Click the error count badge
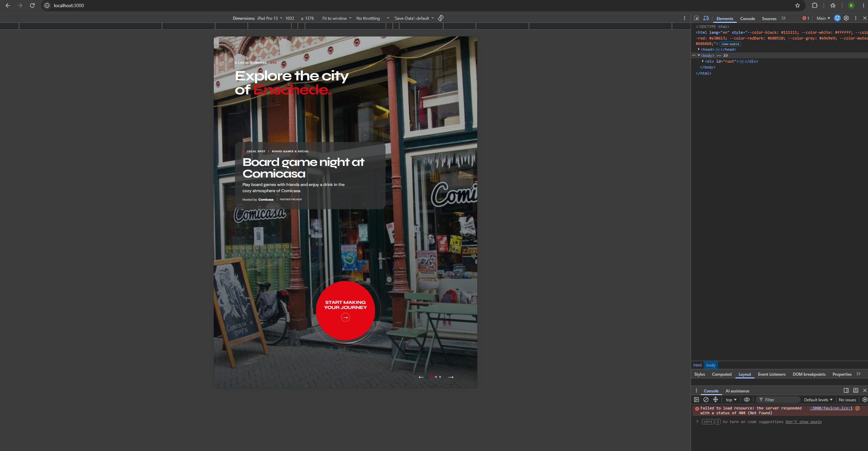This screenshot has width=868, height=451. [806, 18]
